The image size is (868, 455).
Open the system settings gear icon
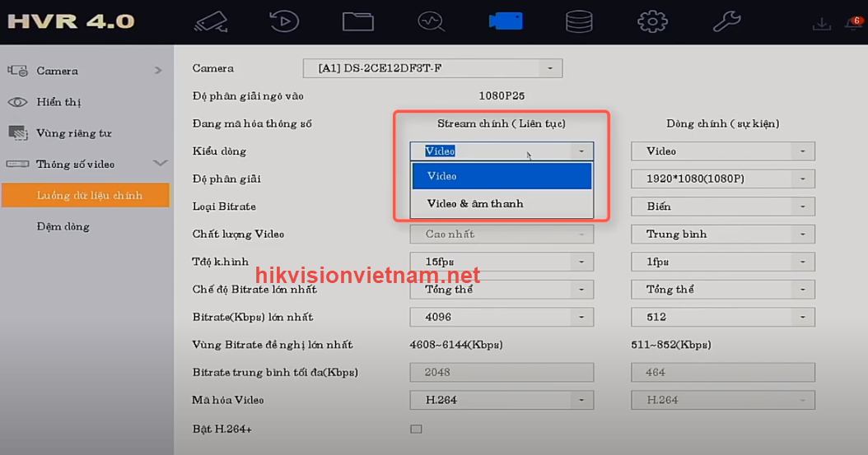coord(652,21)
